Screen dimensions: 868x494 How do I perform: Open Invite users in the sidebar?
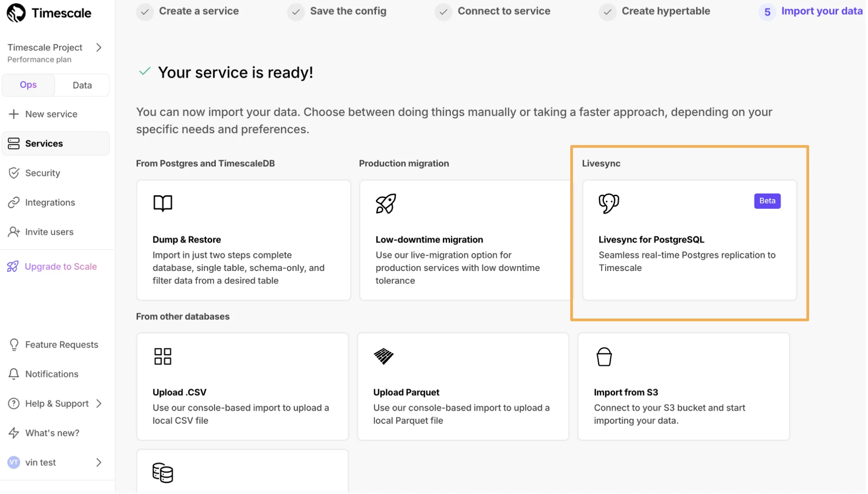(56, 232)
